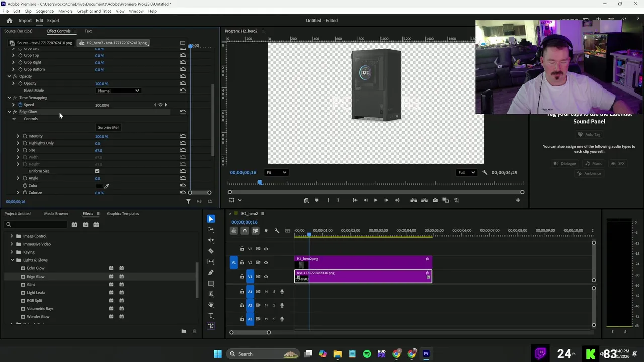Select the Type tool
This screenshot has height=362, width=644.
point(211,315)
